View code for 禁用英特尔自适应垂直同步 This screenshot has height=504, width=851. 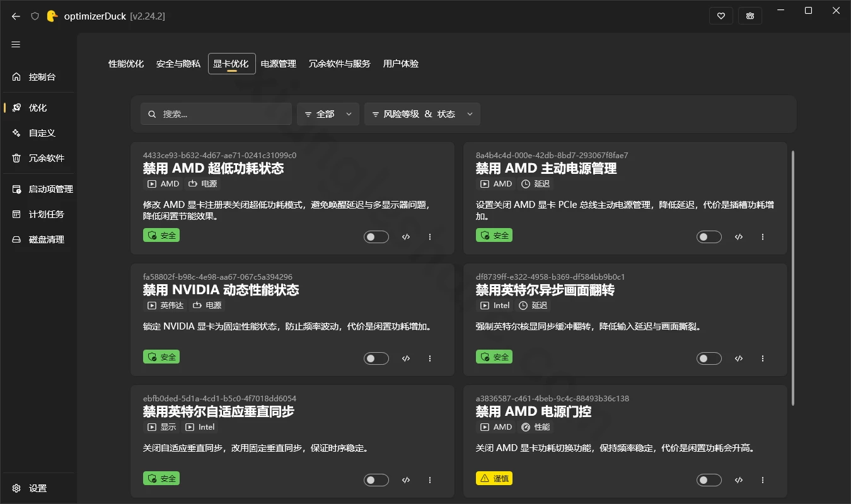[406, 480]
